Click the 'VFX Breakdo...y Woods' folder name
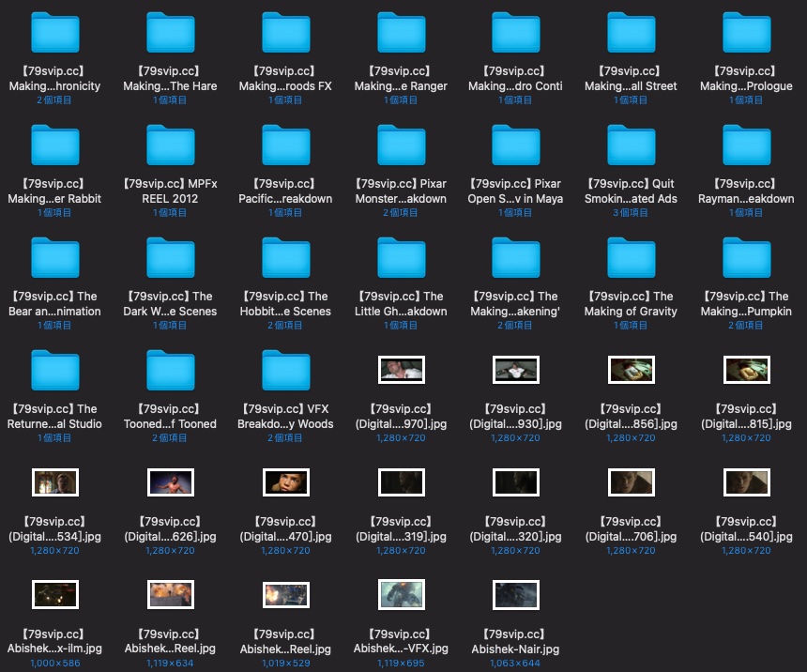 [x=285, y=417]
